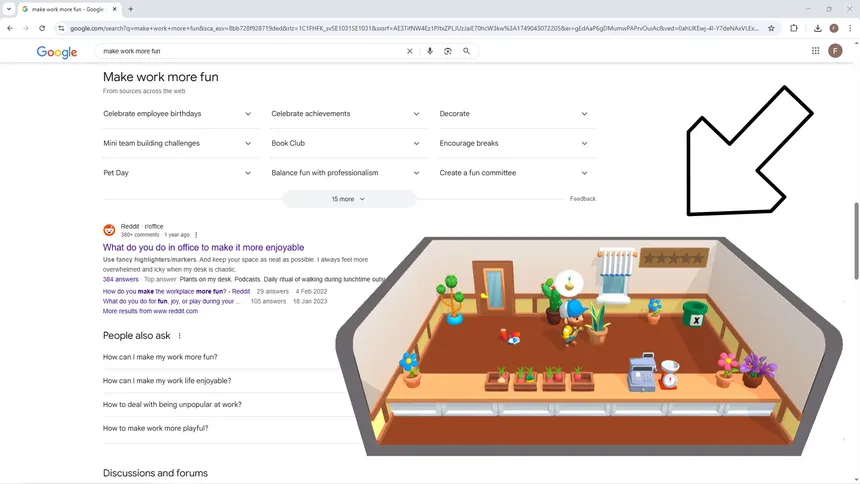This screenshot has width=860, height=484.
Task: Open the Chrome three-dot menu
Action: click(x=850, y=28)
